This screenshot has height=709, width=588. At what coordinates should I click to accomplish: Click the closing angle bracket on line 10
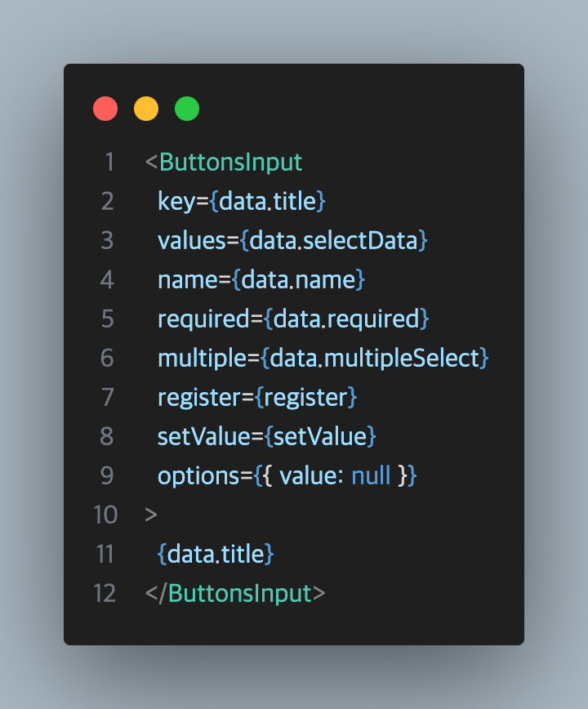tap(151, 515)
